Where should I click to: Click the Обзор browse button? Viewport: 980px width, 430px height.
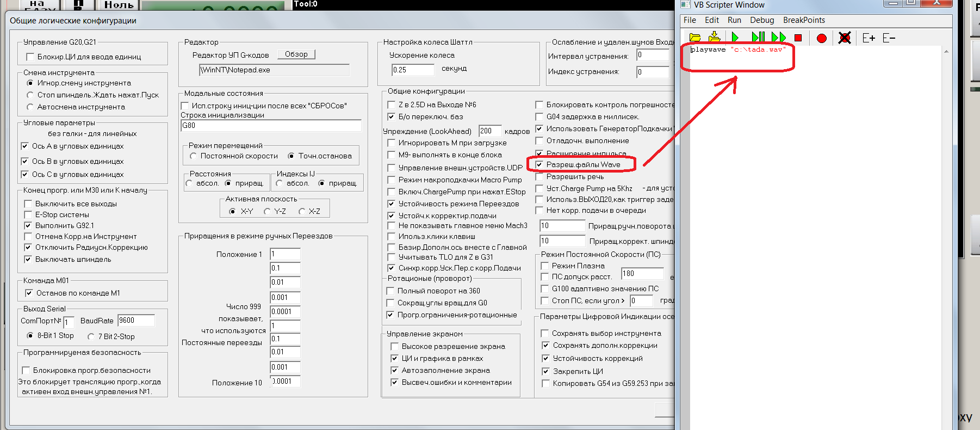[x=296, y=54]
